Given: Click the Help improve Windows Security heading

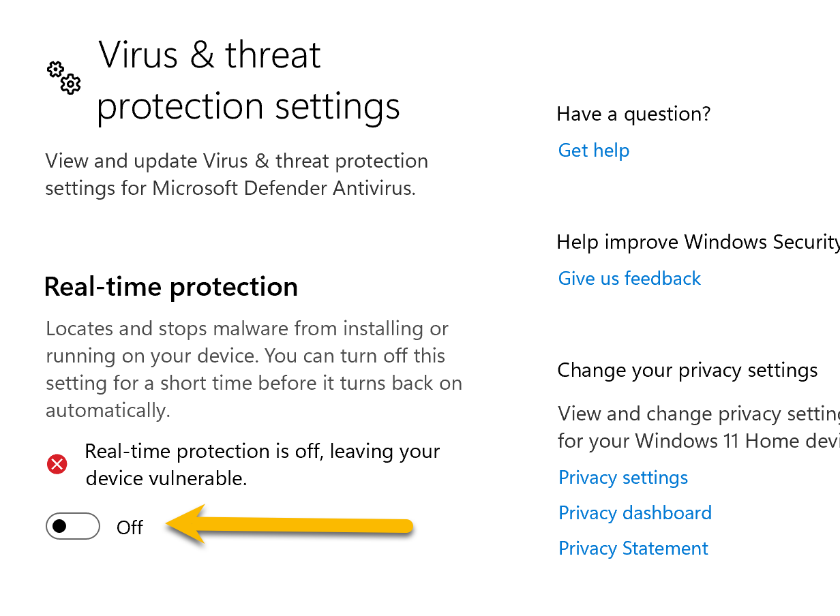Looking at the screenshot, I should pos(697,242).
